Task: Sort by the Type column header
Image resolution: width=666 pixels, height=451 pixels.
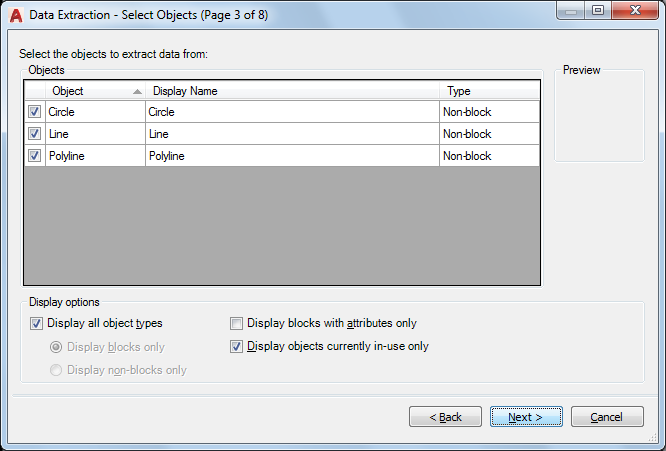Action: pos(489,91)
